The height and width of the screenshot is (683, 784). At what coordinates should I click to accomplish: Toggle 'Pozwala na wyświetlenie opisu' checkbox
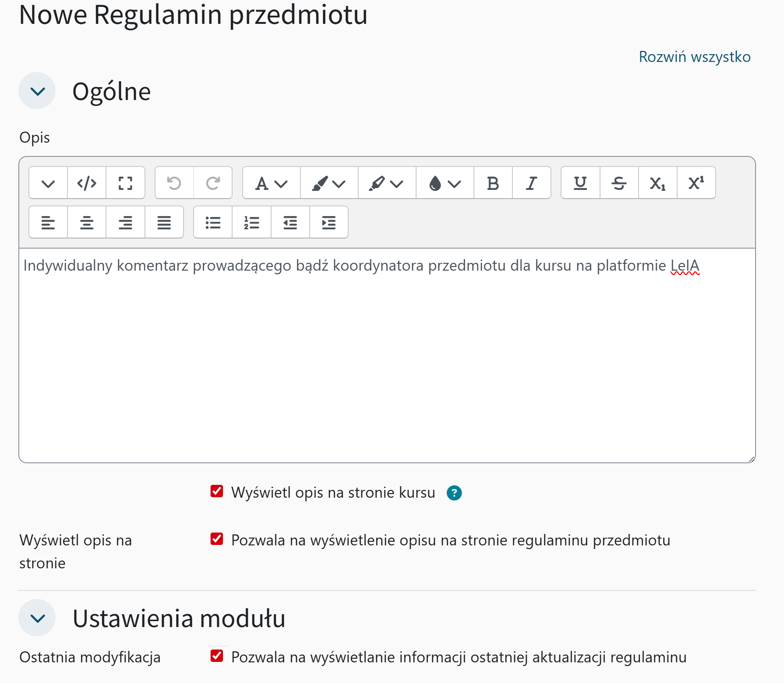217,539
